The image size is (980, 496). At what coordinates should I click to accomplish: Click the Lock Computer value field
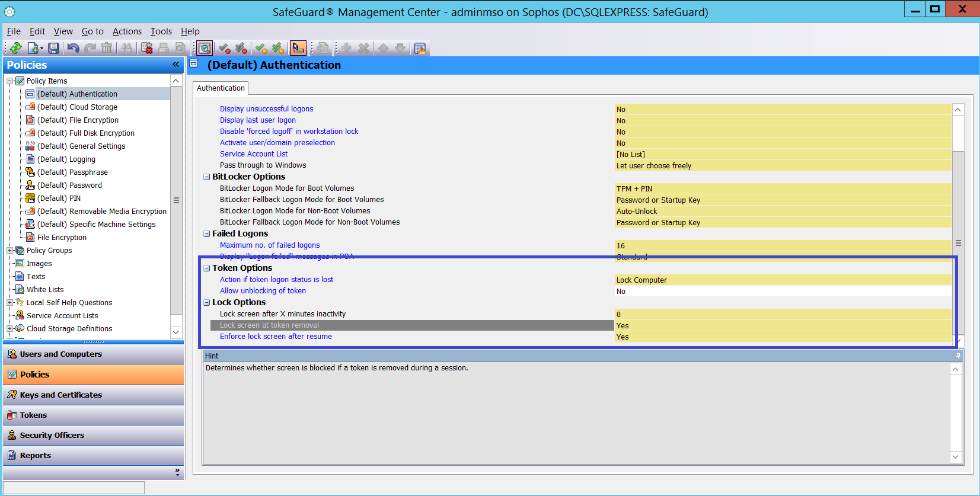(x=783, y=280)
